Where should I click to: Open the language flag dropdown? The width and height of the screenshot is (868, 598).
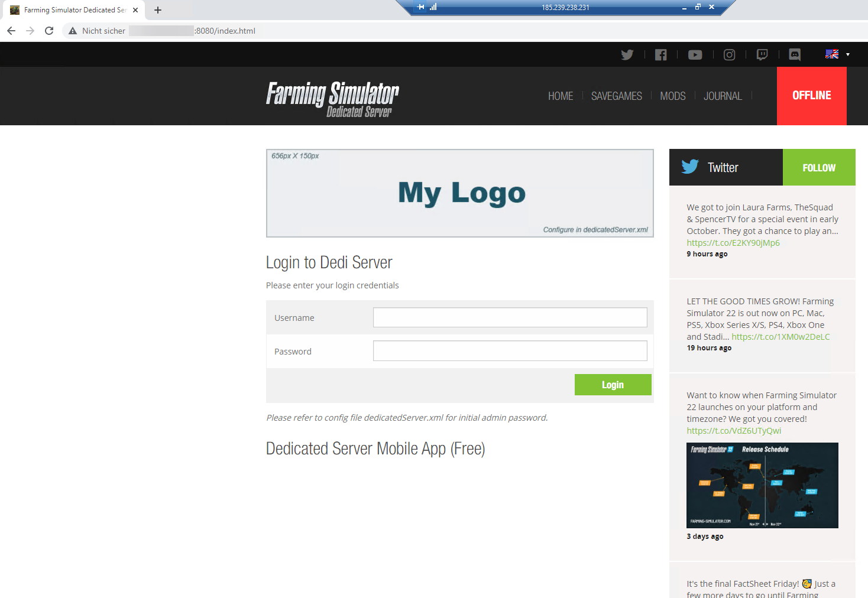click(x=837, y=54)
